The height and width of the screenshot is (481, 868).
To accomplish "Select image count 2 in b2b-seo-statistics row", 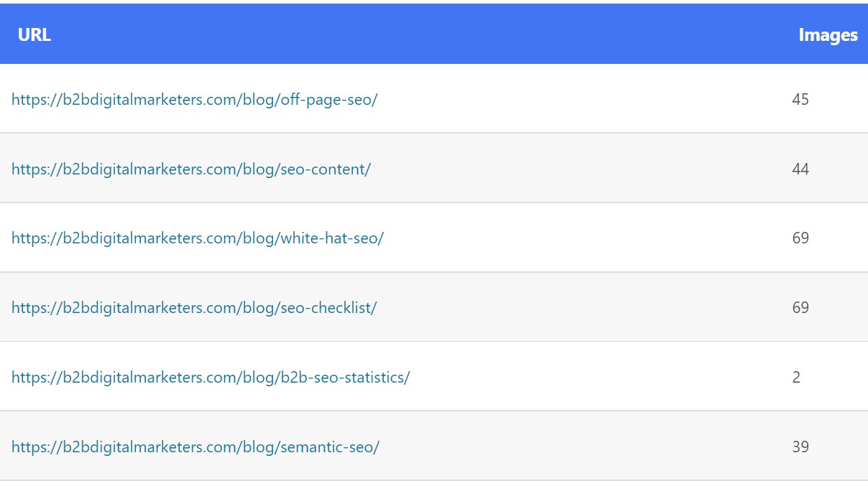I will pyautogui.click(x=796, y=378).
